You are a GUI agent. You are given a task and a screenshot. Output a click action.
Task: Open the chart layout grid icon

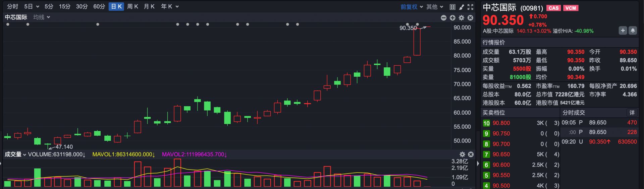(452, 7)
